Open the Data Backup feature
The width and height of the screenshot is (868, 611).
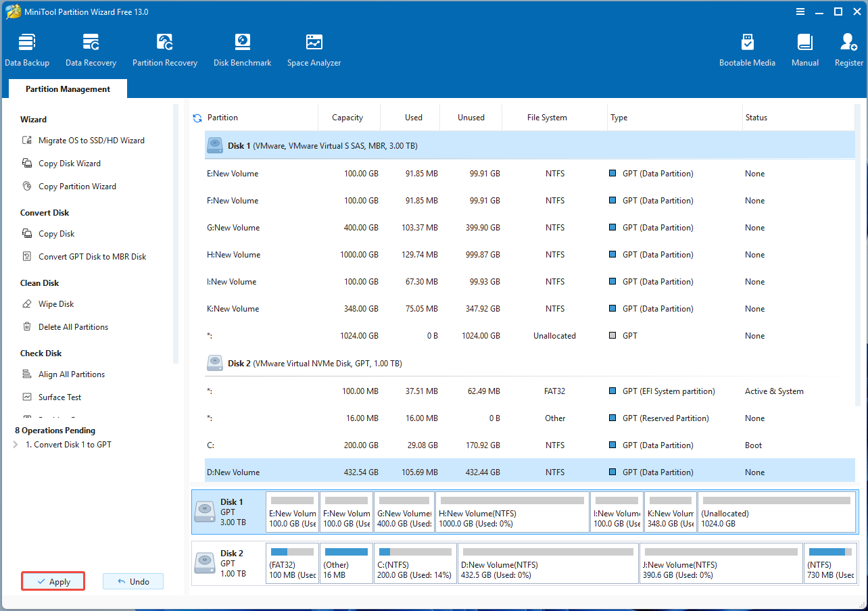(27, 49)
